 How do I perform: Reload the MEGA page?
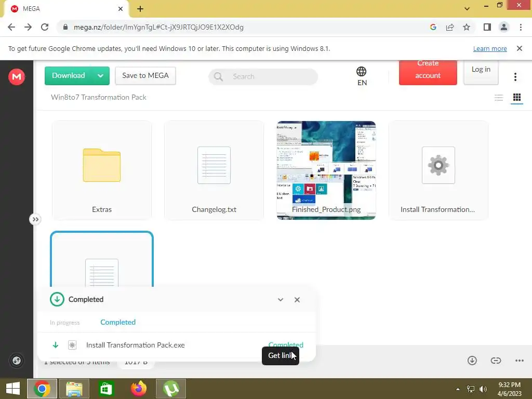pyautogui.click(x=45, y=27)
